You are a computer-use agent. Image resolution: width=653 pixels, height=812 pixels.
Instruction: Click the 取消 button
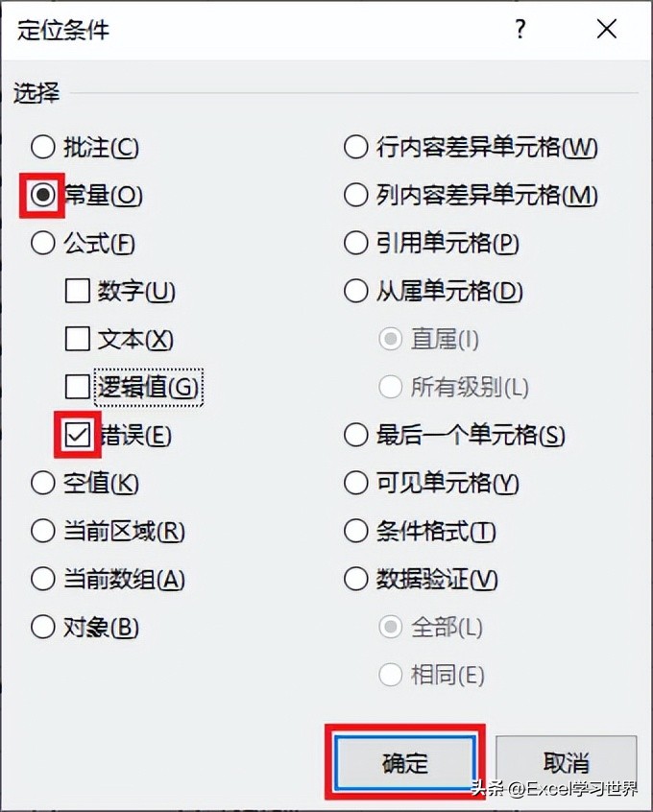(x=567, y=761)
